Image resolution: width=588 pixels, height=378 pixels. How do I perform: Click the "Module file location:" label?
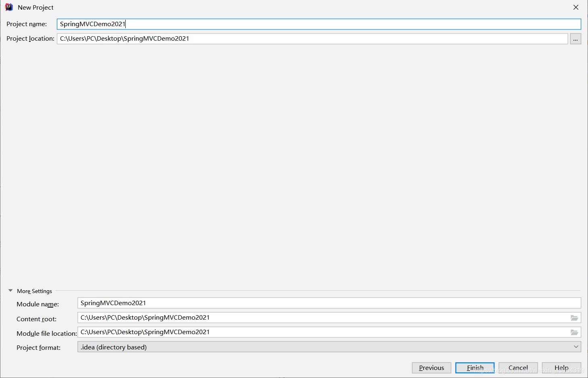(47, 333)
